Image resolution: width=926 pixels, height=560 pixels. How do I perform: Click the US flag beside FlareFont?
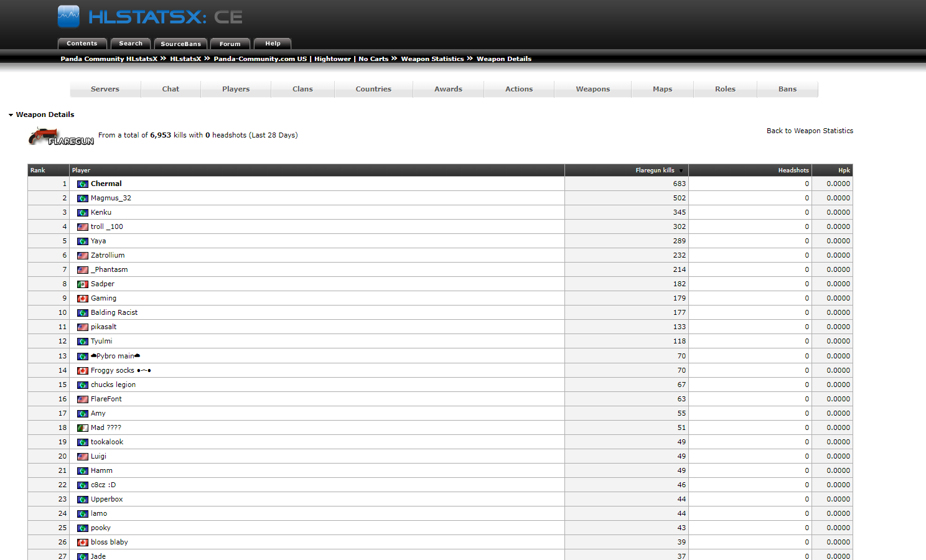pyautogui.click(x=82, y=399)
